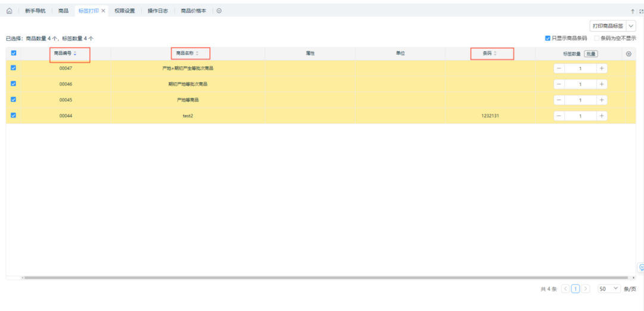Increase label count for 00044

pyautogui.click(x=602, y=116)
